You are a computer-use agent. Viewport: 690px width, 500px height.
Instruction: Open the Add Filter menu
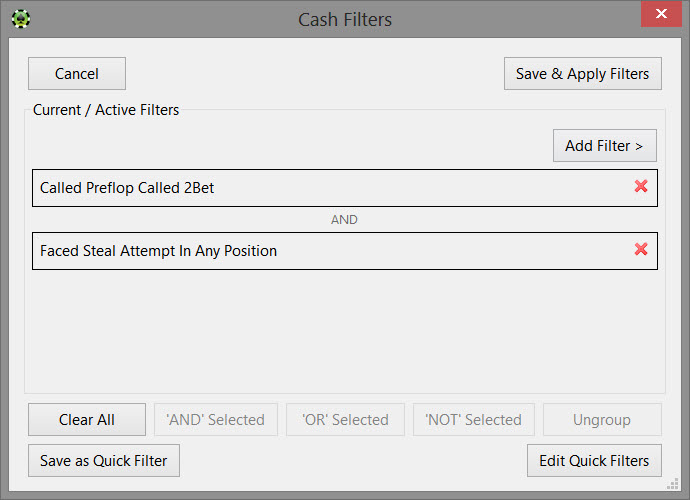click(604, 146)
